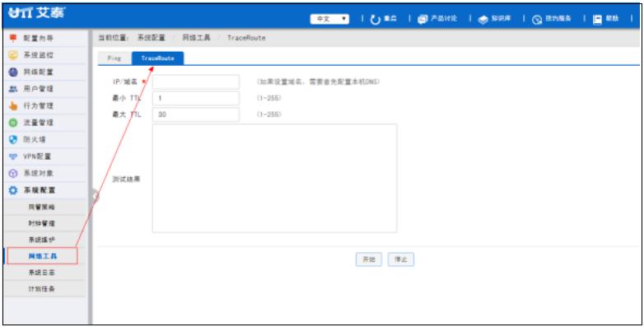
Task: Open 网络配置 via its globe icon
Action: click(x=13, y=72)
